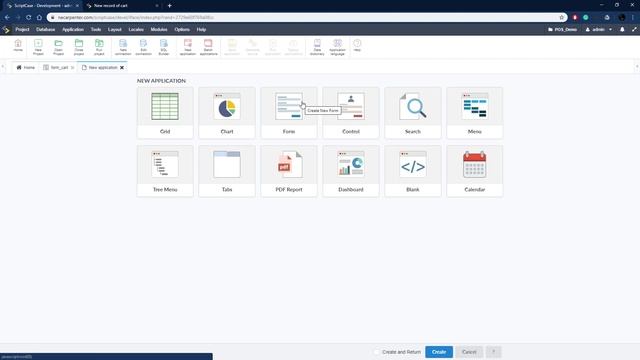640x360 pixels.
Task: Click the Help toolbar icon
Action: (357, 45)
